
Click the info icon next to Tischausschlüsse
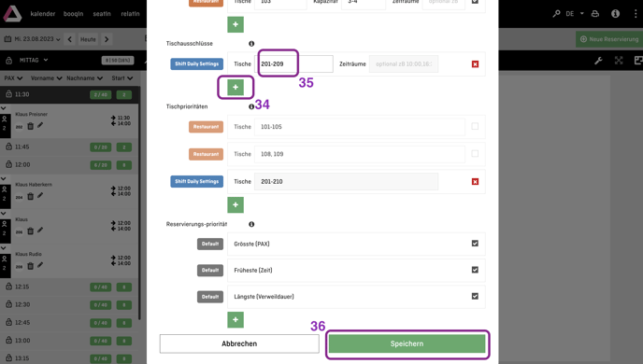tap(251, 44)
